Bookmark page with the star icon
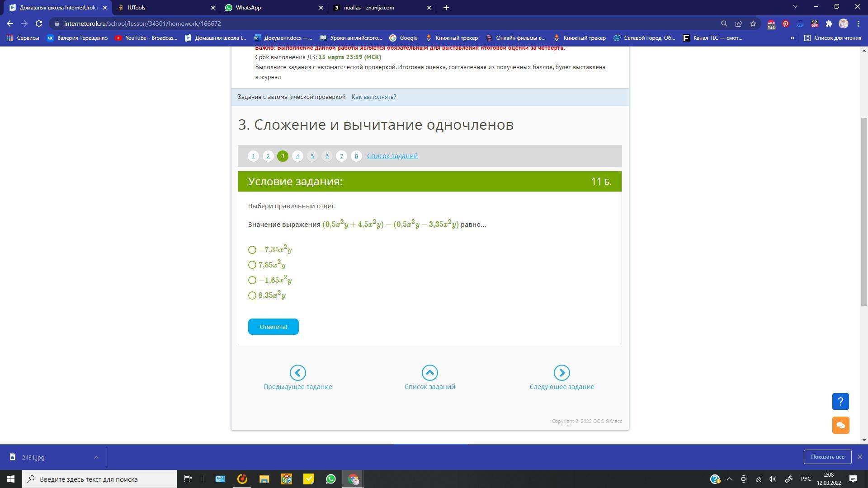Screen dimensions: 868x488 (753, 23)
